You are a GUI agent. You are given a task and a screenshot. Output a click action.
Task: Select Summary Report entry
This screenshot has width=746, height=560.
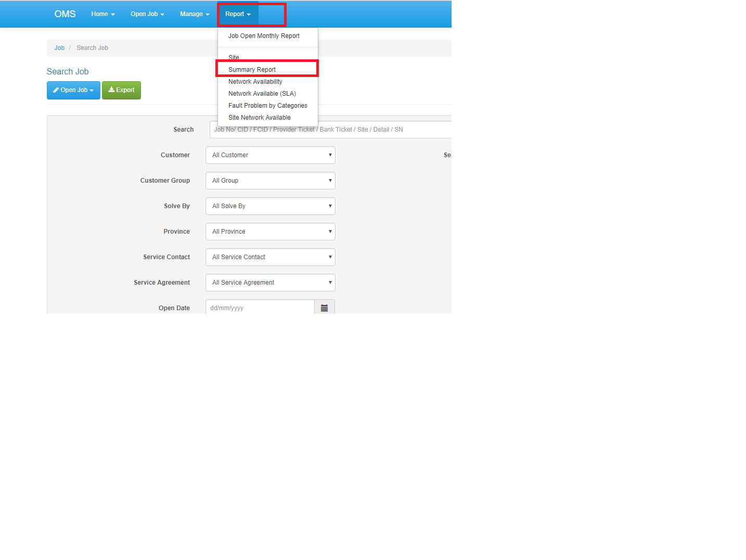click(x=267, y=69)
